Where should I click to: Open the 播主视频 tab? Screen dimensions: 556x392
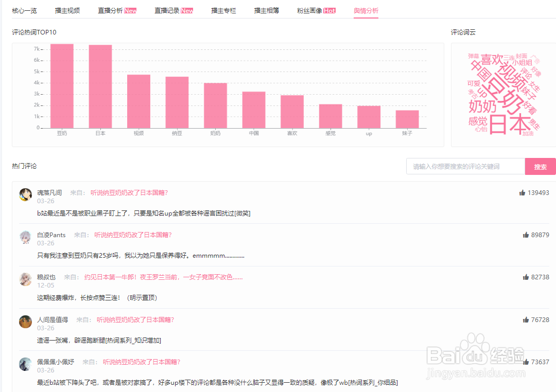[67, 9]
